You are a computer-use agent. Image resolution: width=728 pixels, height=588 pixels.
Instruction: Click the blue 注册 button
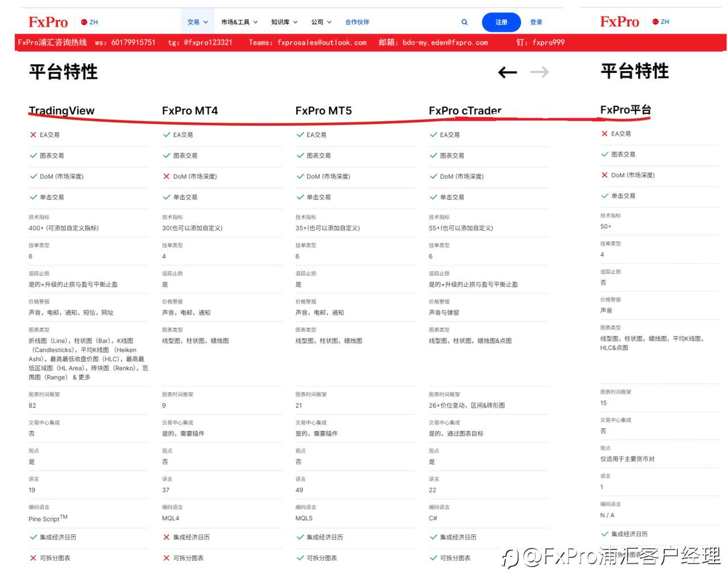(x=501, y=22)
